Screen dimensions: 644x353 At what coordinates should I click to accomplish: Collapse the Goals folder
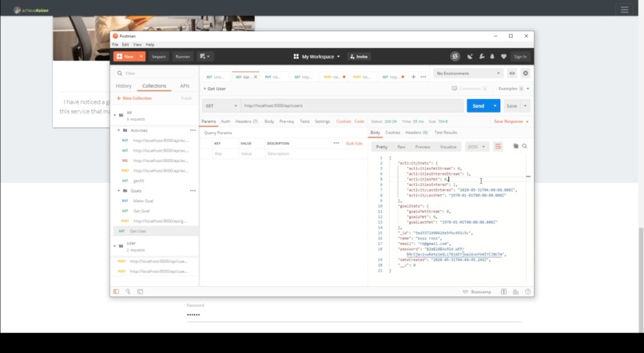point(119,190)
